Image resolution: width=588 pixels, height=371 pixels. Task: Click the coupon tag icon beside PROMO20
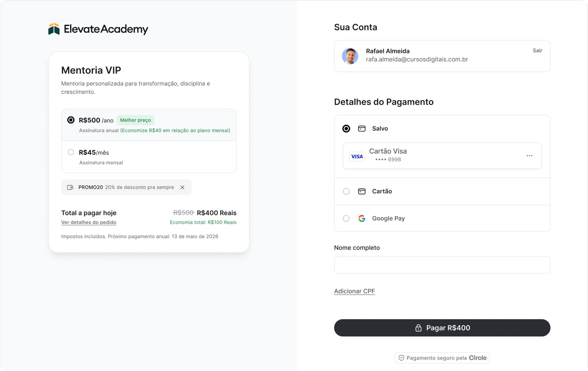(x=70, y=187)
